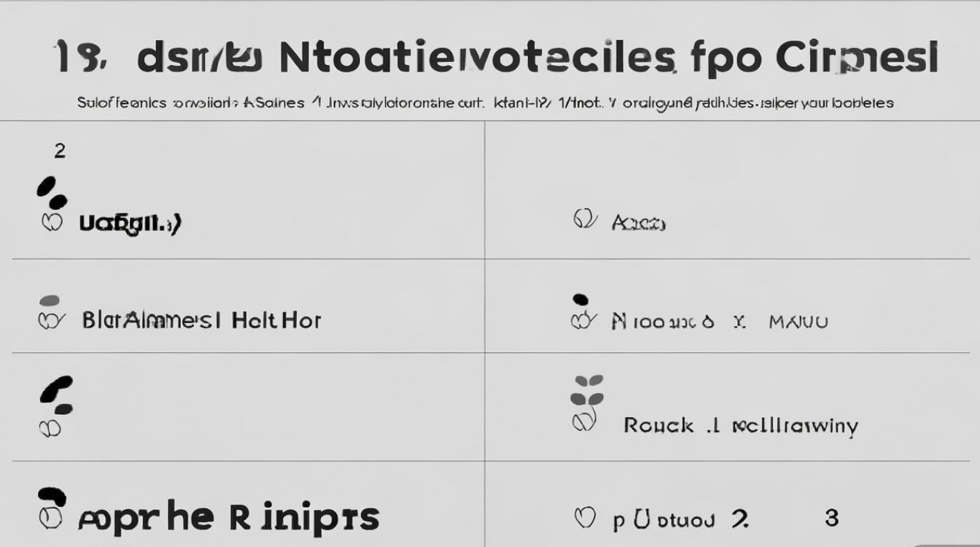The width and height of the screenshot is (980, 547).
Task: Open the "BlarAlmmesl HoltHor" entry
Action: pyautogui.click(x=201, y=320)
